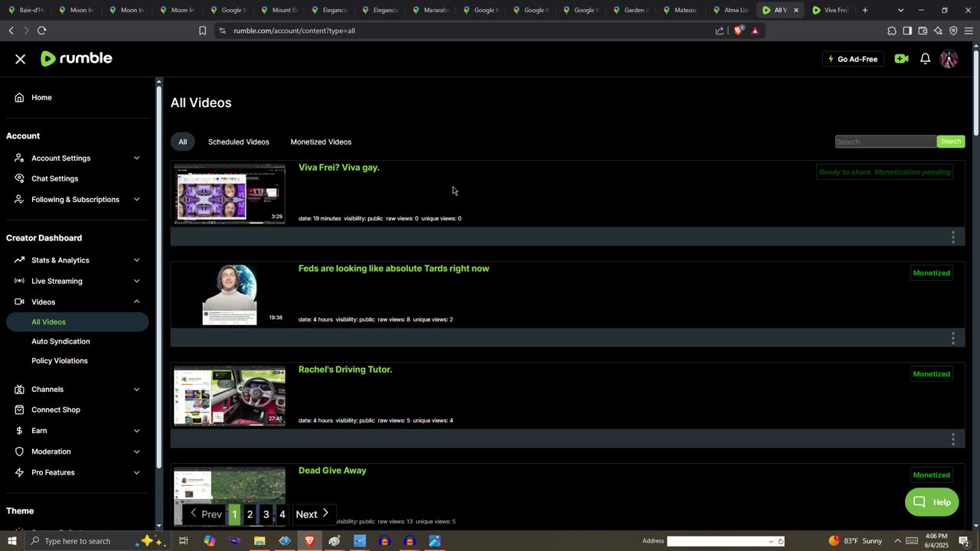Open Auto Syndication in the sidebar
The width and height of the screenshot is (980, 551).
(x=60, y=341)
